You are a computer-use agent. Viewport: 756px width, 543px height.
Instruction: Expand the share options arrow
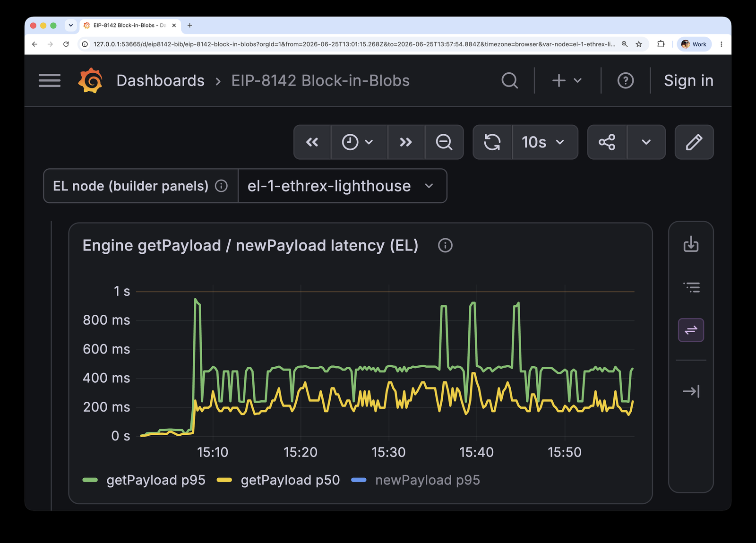click(646, 142)
